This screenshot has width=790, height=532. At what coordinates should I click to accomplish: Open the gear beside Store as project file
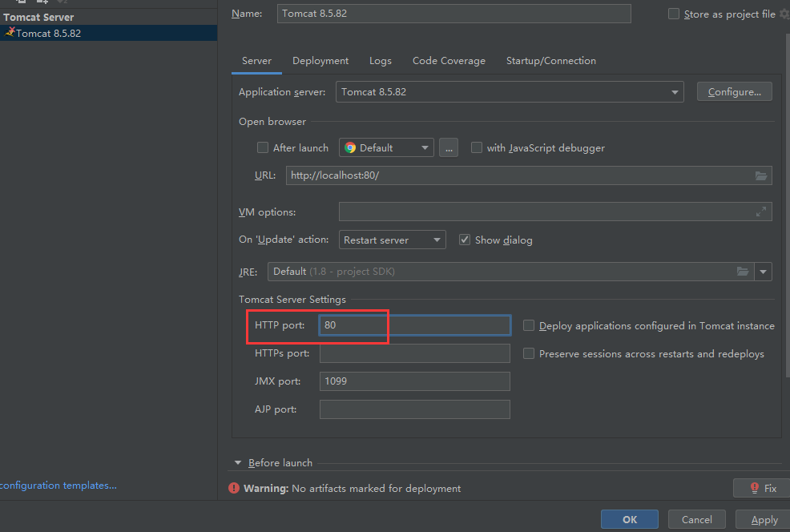tap(784, 14)
